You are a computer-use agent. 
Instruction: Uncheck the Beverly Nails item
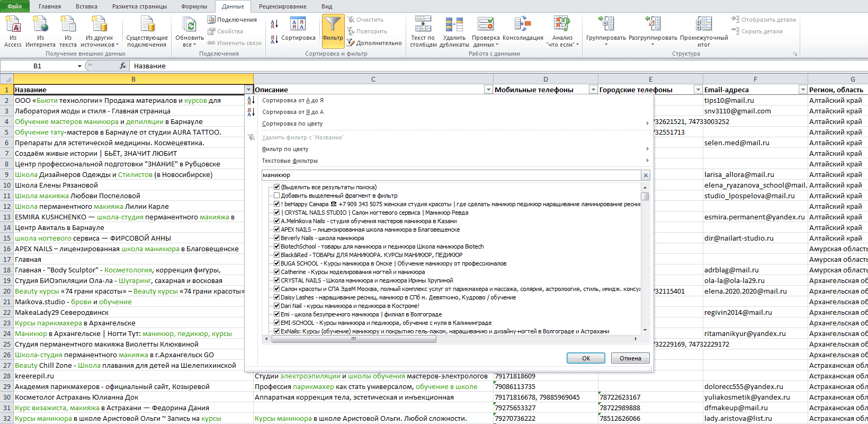click(276, 238)
